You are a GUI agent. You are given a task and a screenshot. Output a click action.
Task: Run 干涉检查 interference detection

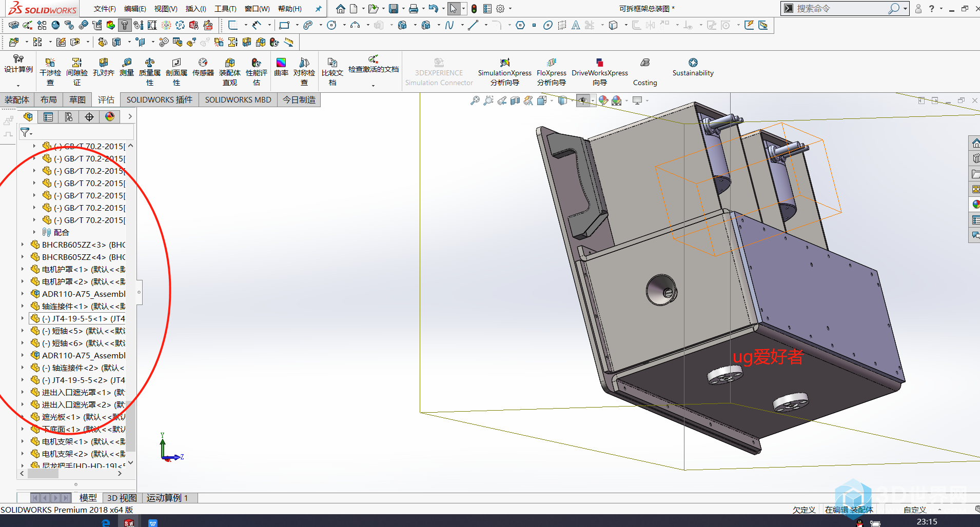pyautogui.click(x=50, y=72)
